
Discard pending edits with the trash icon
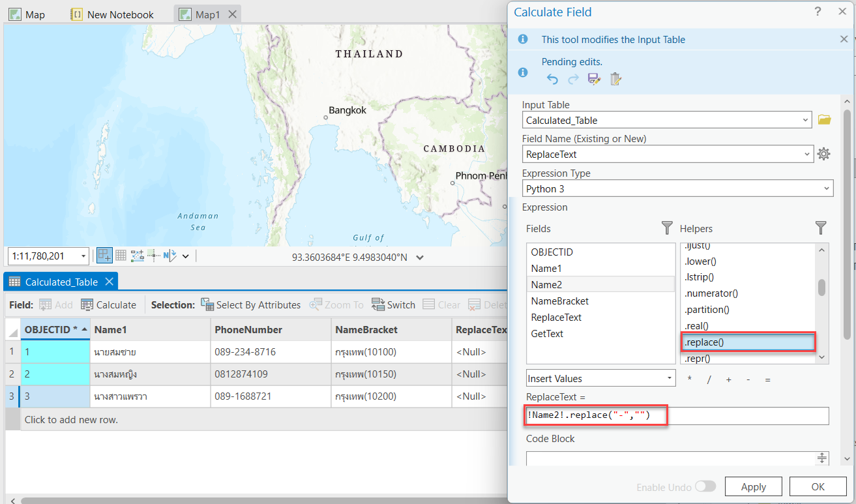615,78
